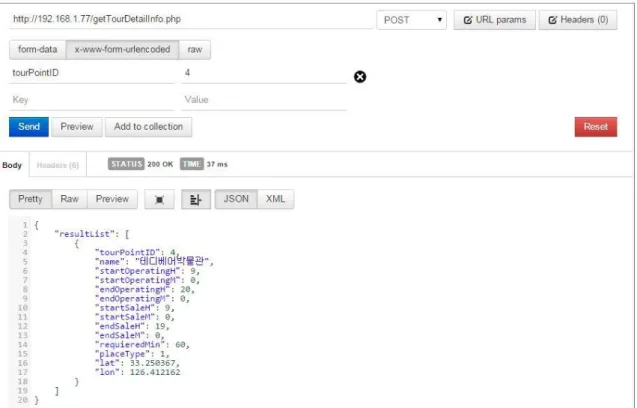Edit the tourPointID key field
637x408 pixels.
point(92,73)
